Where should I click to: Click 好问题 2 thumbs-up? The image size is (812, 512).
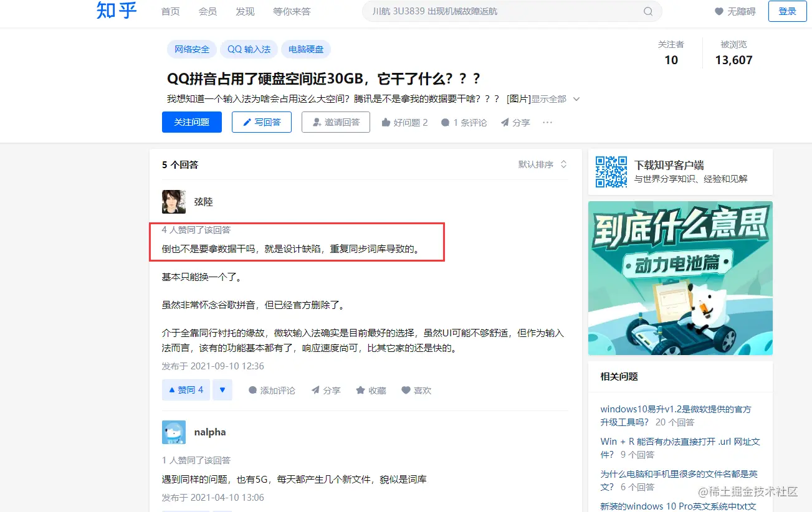tap(404, 123)
